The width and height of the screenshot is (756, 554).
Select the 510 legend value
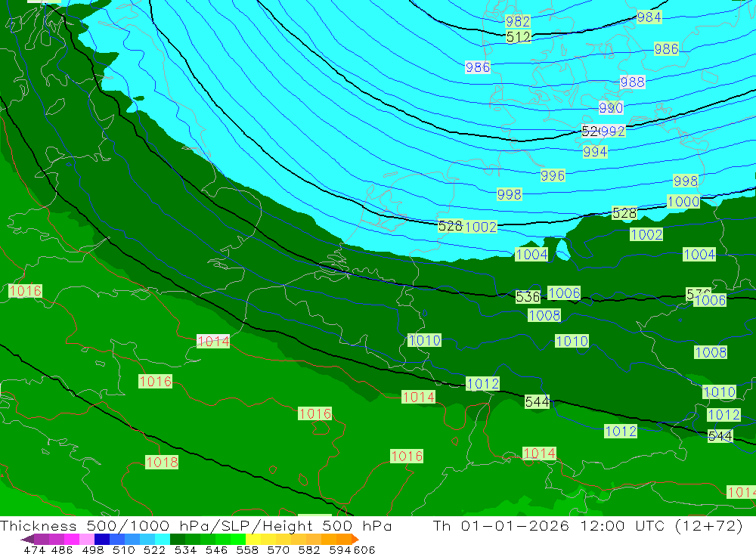(123, 549)
